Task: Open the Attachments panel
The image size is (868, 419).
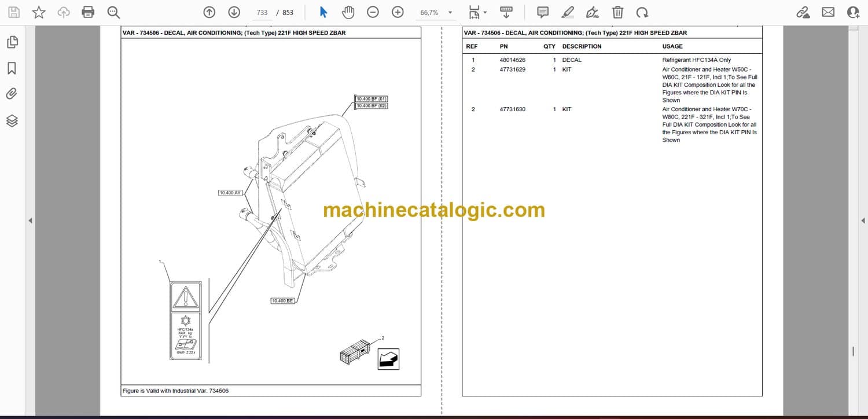Action: [12, 94]
